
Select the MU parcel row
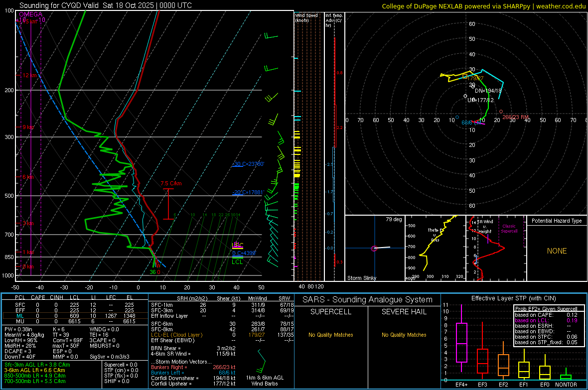coord(74,321)
